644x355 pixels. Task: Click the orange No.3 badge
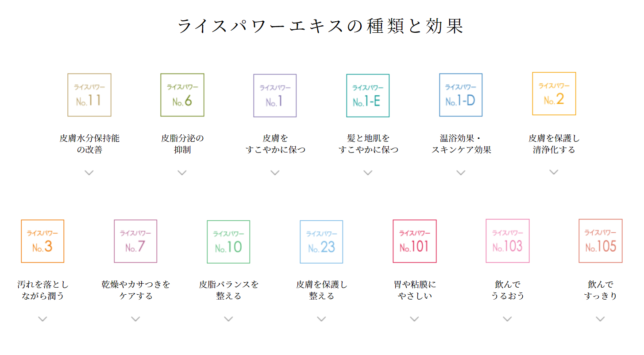pyautogui.click(x=42, y=241)
